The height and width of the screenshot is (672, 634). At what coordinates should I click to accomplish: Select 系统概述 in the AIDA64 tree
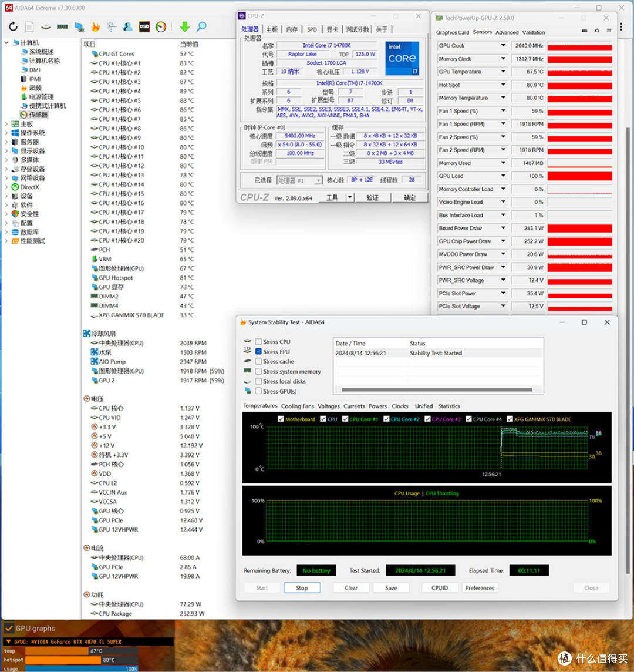point(41,52)
